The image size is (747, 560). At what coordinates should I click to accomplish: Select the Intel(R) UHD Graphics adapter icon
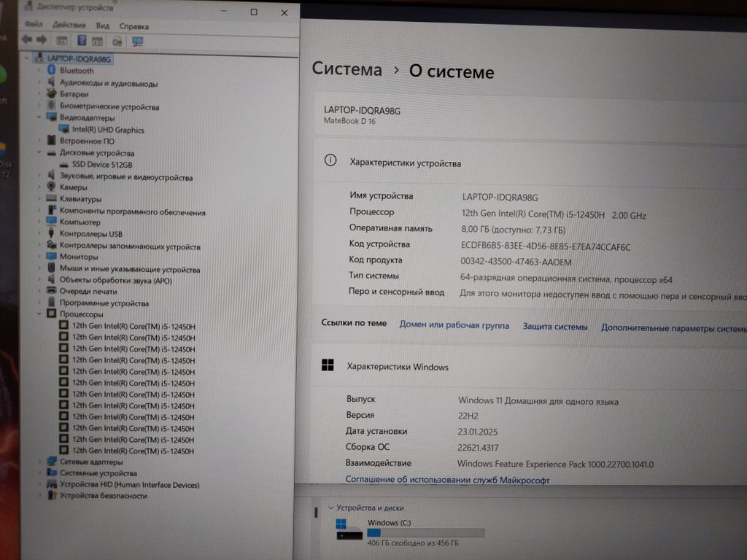coord(64,128)
